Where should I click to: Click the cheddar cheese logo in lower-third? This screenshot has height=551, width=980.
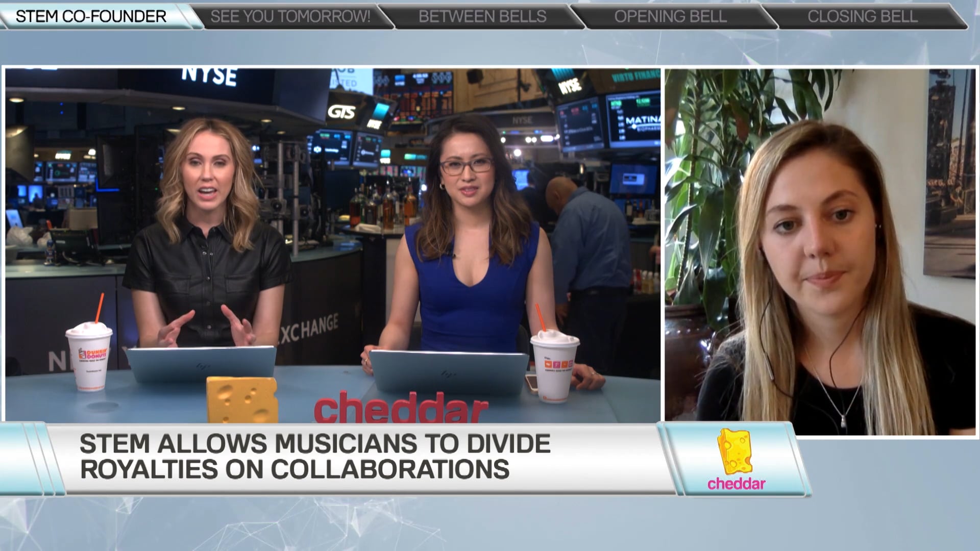tap(734, 452)
